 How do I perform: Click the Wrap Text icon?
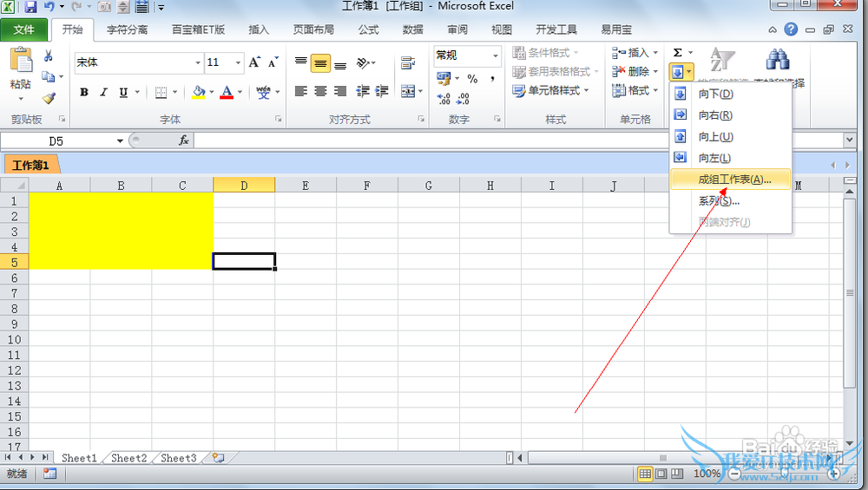[x=408, y=63]
